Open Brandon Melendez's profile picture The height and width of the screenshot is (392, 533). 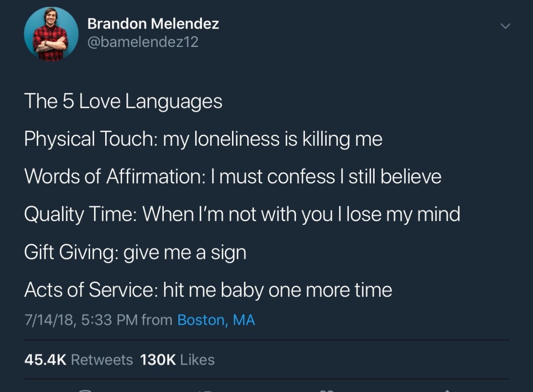coord(51,34)
